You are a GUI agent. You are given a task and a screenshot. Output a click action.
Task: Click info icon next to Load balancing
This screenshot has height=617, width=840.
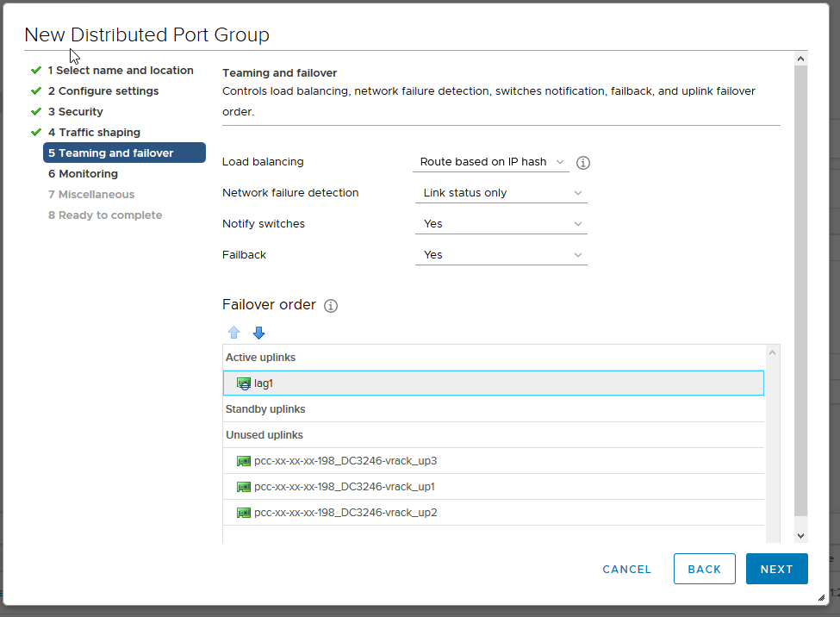(583, 163)
